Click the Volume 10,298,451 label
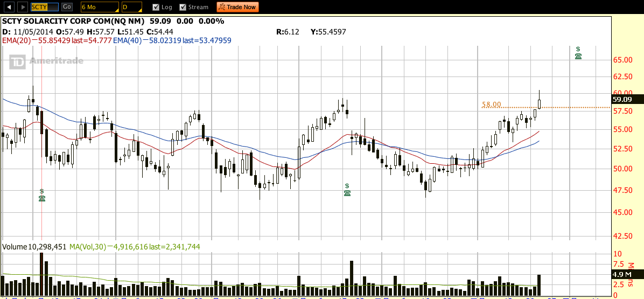 tap(34, 247)
